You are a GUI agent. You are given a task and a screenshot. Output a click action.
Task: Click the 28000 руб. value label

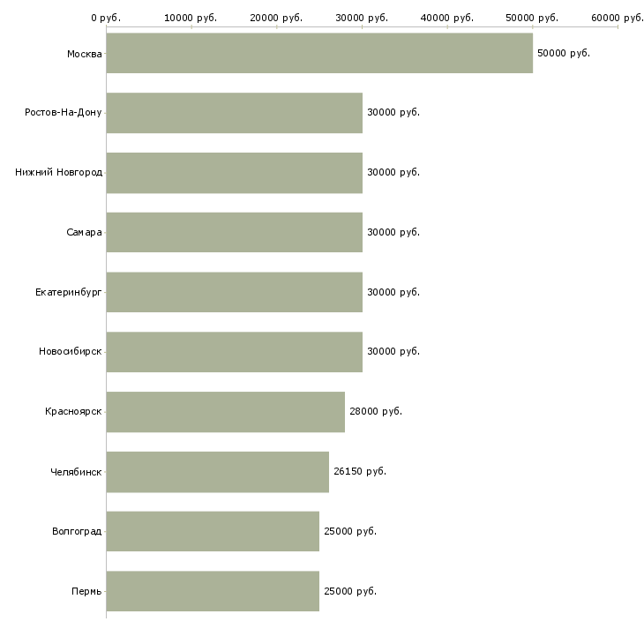(x=375, y=412)
